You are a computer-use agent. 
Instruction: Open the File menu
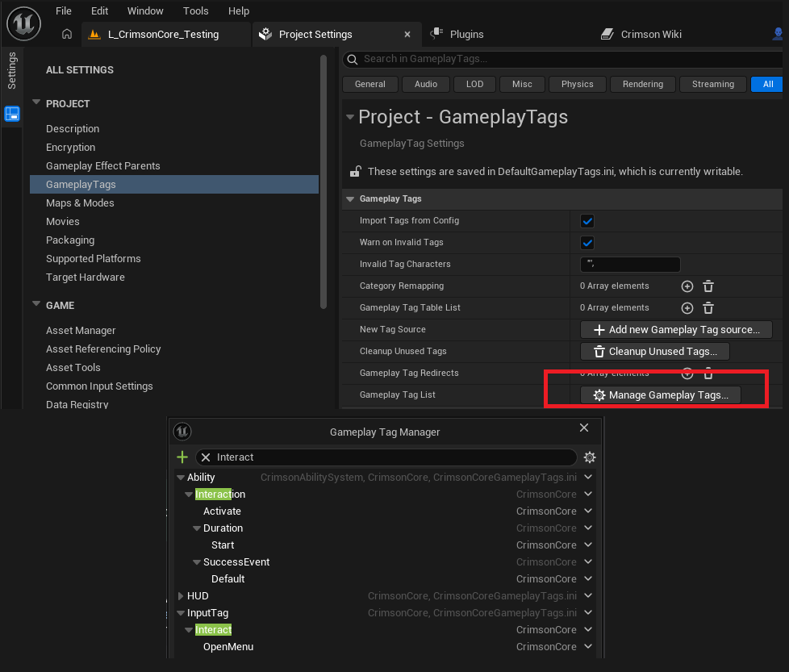(x=64, y=11)
